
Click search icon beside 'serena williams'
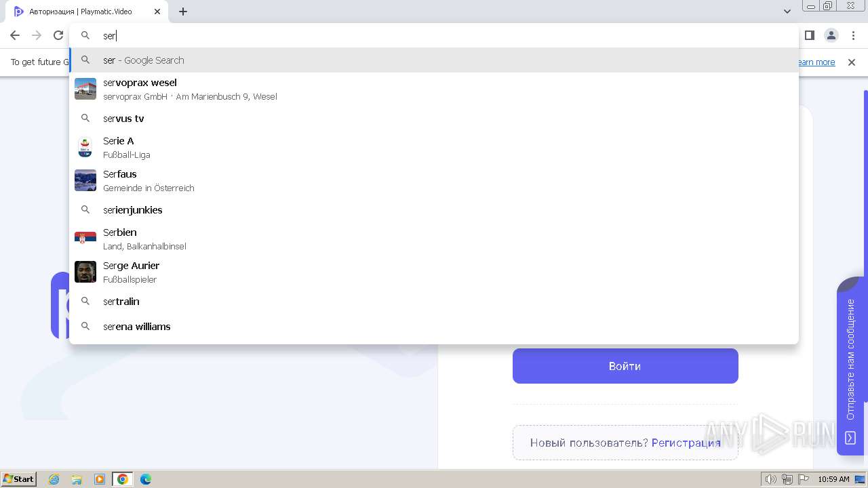(85, 326)
